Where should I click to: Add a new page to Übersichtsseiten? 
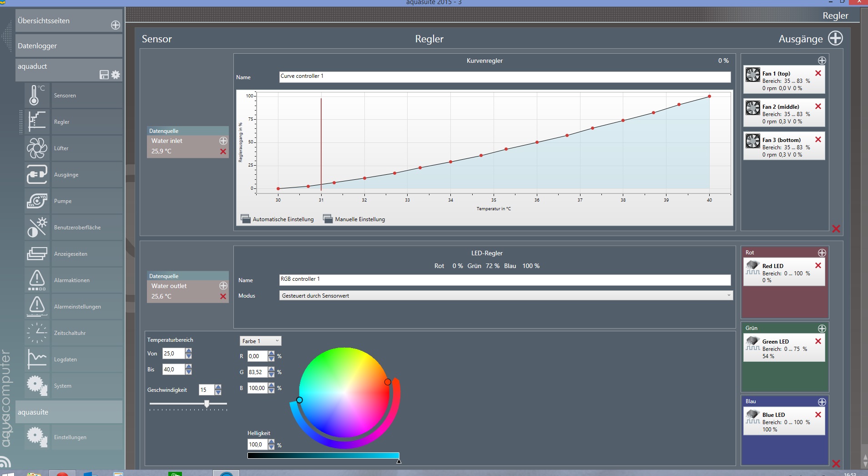click(x=116, y=25)
